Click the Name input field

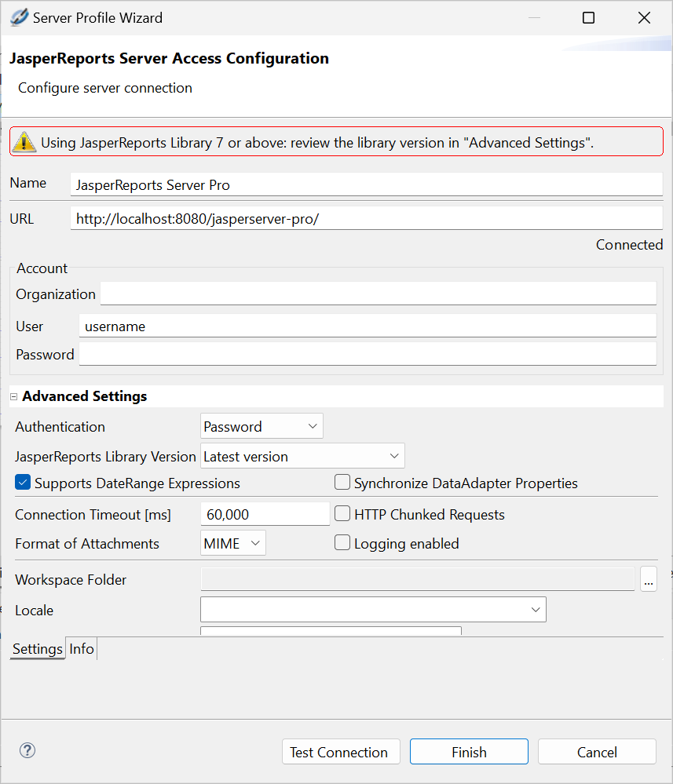coord(366,184)
